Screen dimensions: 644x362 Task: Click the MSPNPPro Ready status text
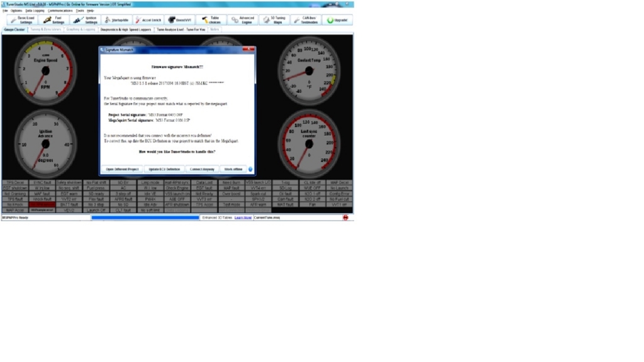pos(15,217)
